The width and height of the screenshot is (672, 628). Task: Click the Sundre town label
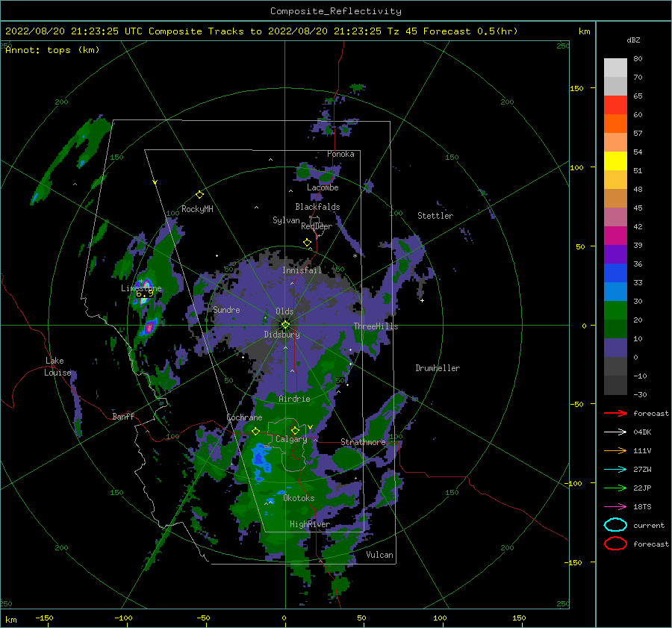pyautogui.click(x=227, y=309)
